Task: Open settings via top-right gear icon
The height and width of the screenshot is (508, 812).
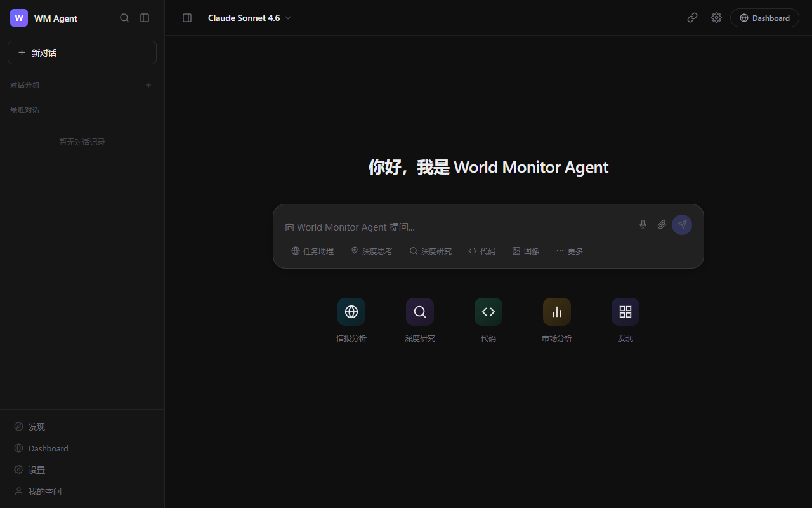Action: point(716,18)
